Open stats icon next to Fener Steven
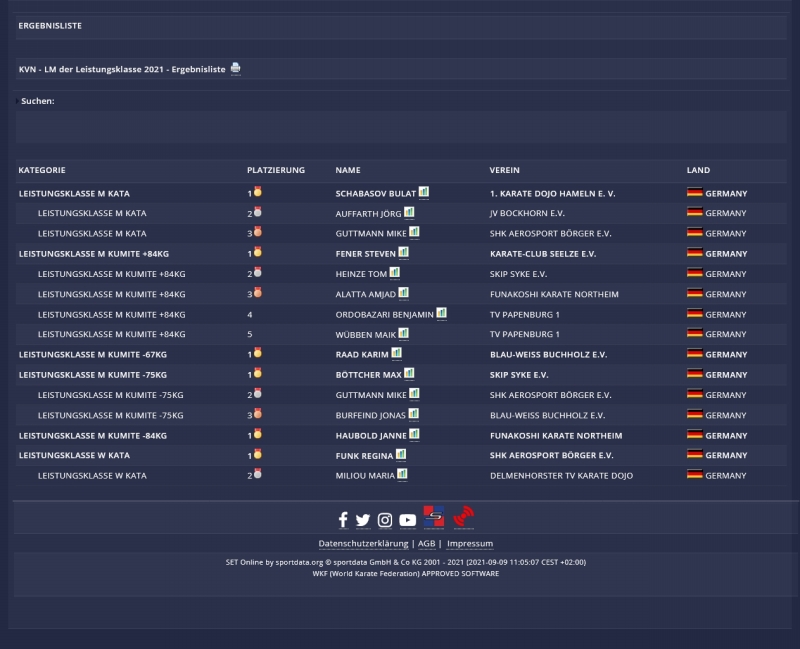The height and width of the screenshot is (649, 800). click(403, 253)
